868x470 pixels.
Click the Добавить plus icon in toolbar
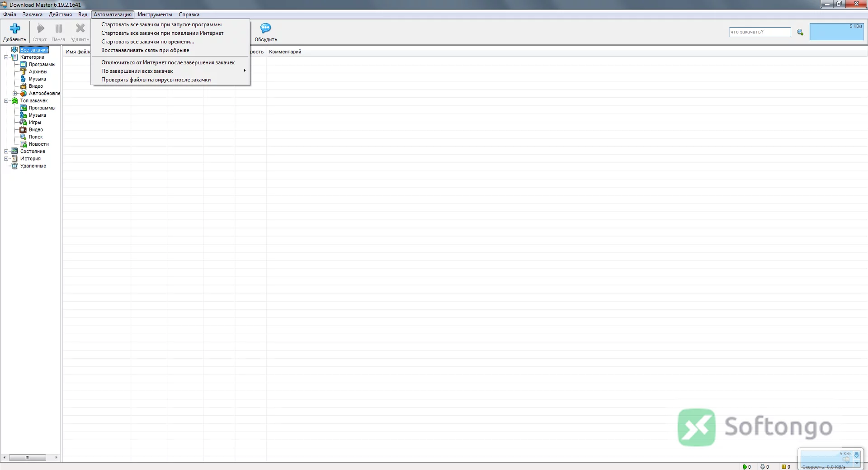15,28
